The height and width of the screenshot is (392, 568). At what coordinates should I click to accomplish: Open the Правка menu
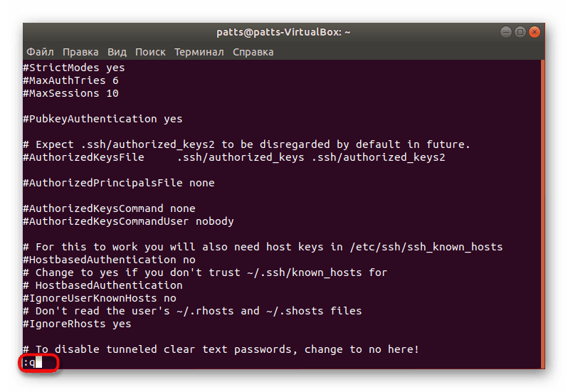(80, 52)
